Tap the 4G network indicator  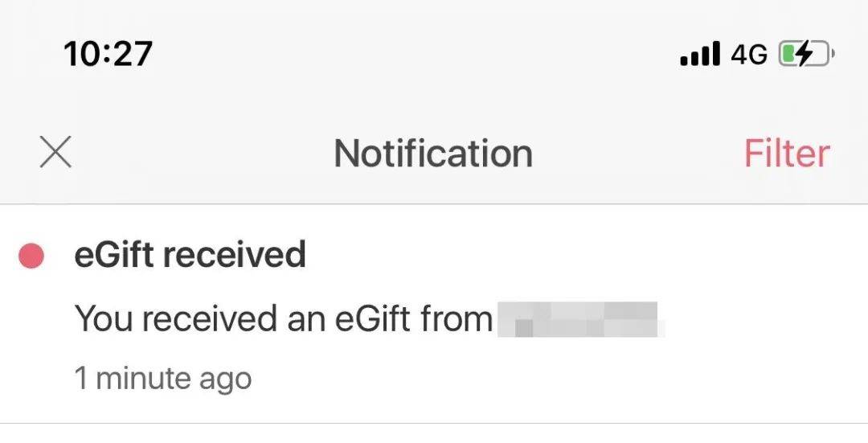click(x=749, y=55)
